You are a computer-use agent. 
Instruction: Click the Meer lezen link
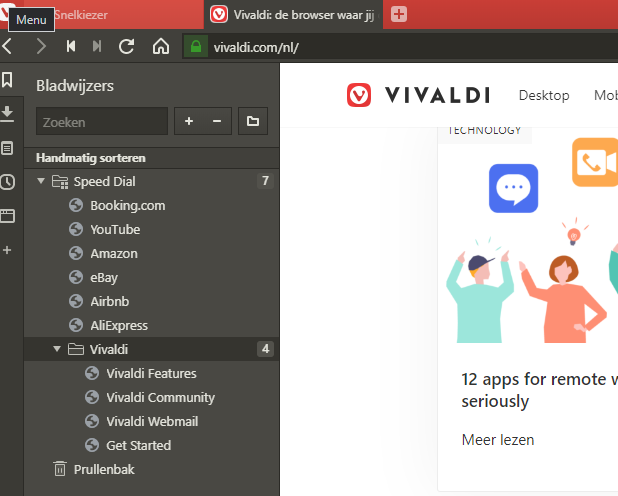pyautogui.click(x=497, y=440)
